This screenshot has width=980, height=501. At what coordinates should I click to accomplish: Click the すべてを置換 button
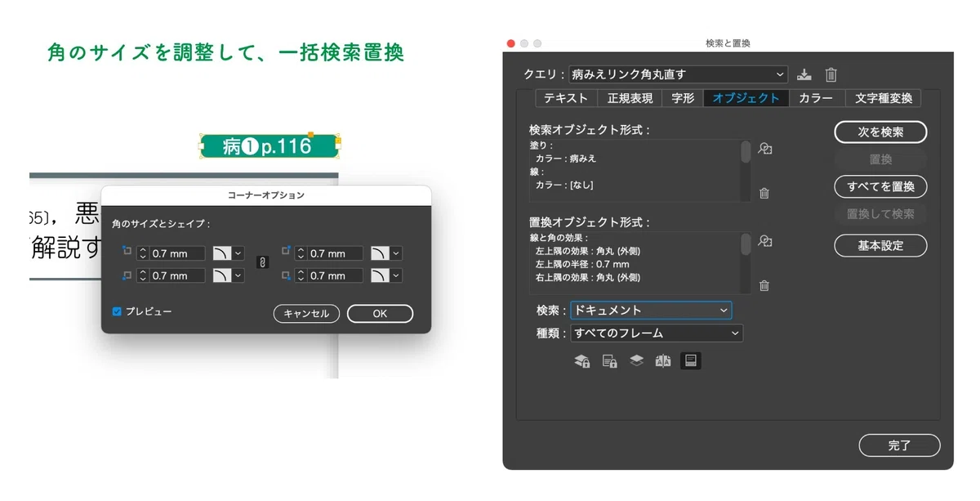click(880, 186)
